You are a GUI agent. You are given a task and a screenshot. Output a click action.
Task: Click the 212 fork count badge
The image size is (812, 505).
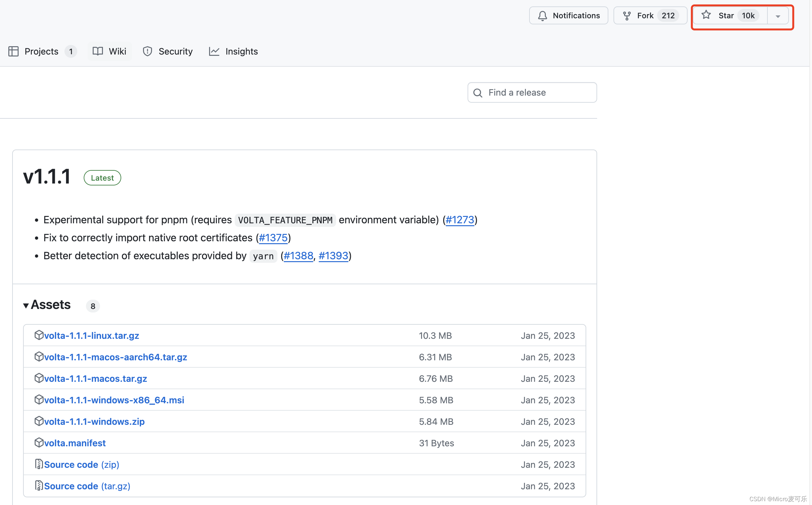(x=668, y=16)
